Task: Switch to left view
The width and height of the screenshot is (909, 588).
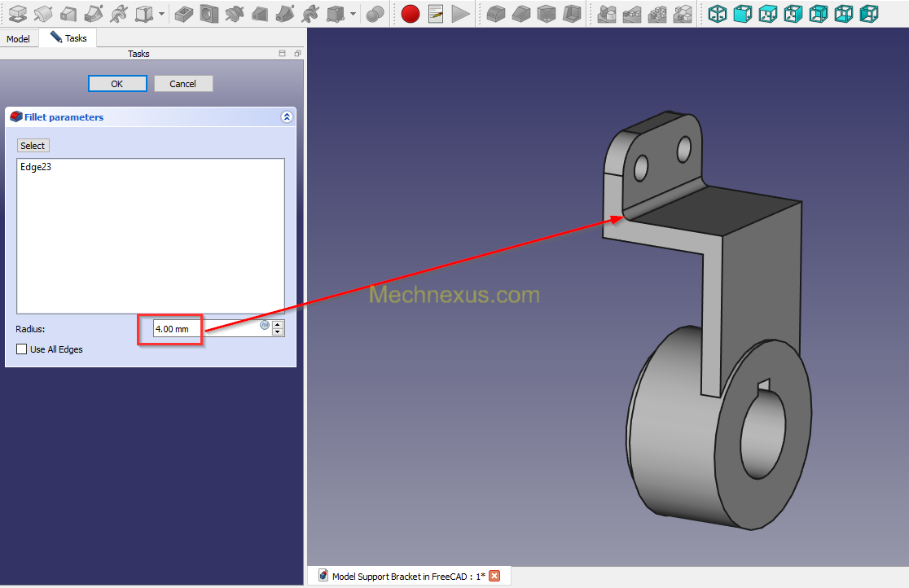Action: coord(869,13)
